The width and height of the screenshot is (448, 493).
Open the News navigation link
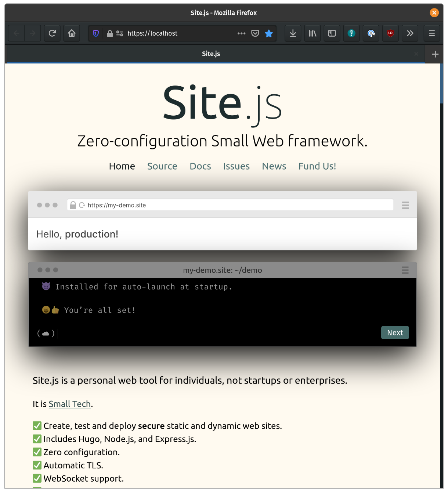[274, 166]
